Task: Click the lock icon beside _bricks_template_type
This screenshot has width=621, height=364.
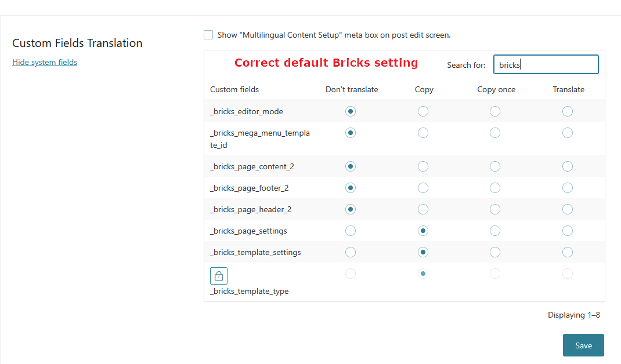Action: (219, 276)
